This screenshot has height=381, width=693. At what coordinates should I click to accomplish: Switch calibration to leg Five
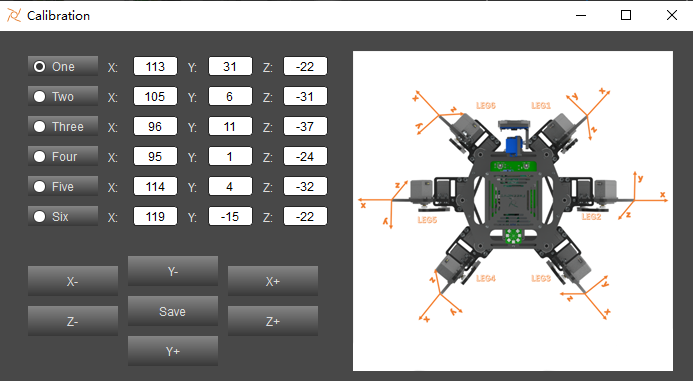[63, 187]
